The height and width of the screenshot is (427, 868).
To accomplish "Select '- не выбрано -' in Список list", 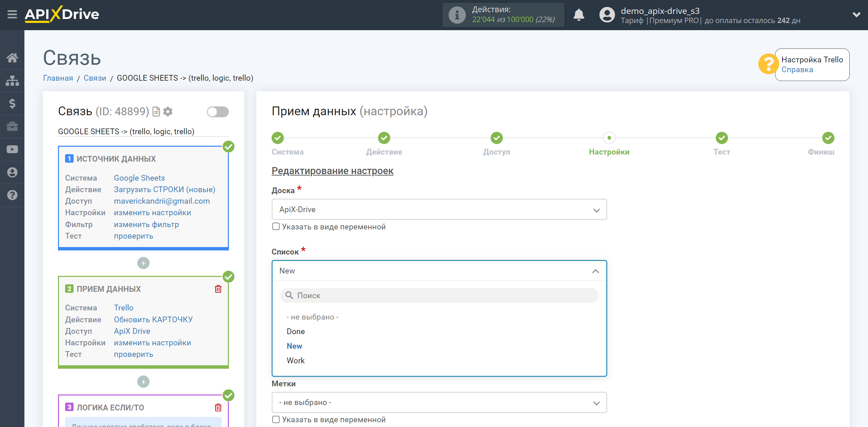I will (313, 317).
